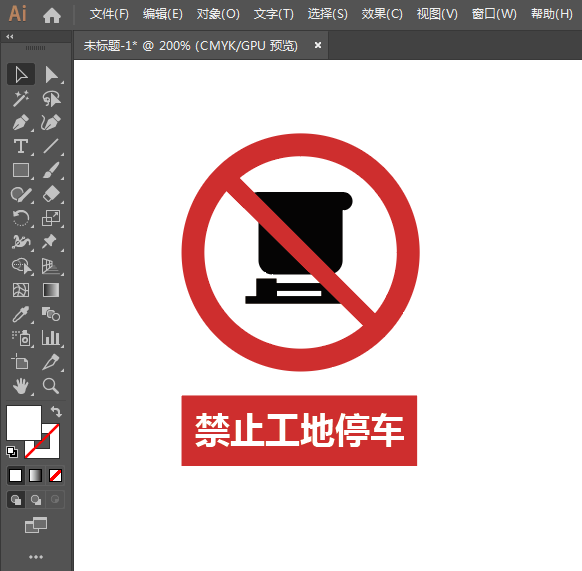Click the red prohibition circle ring
This screenshot has width=582, height=571.
[193, 252]
